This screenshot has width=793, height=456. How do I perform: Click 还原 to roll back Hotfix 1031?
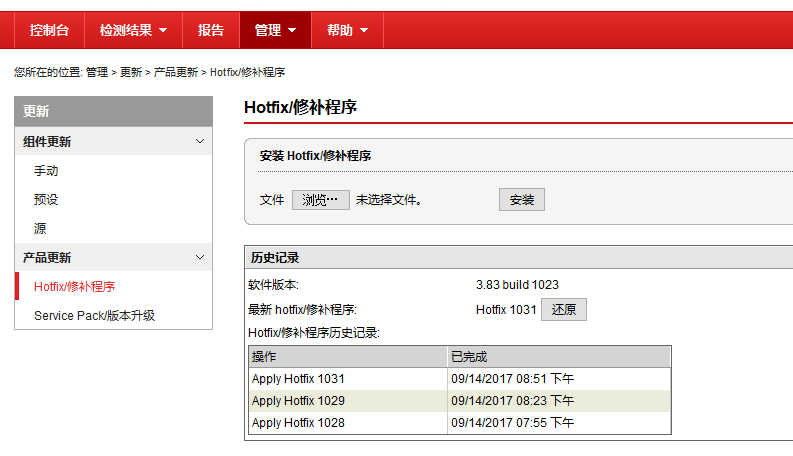pyautogui.click(x=563, y=310)
